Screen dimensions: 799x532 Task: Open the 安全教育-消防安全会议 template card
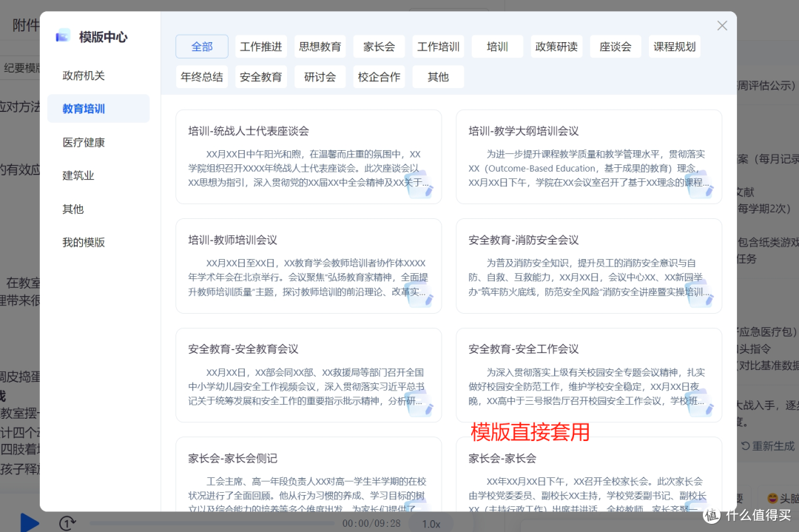[589, 266]
